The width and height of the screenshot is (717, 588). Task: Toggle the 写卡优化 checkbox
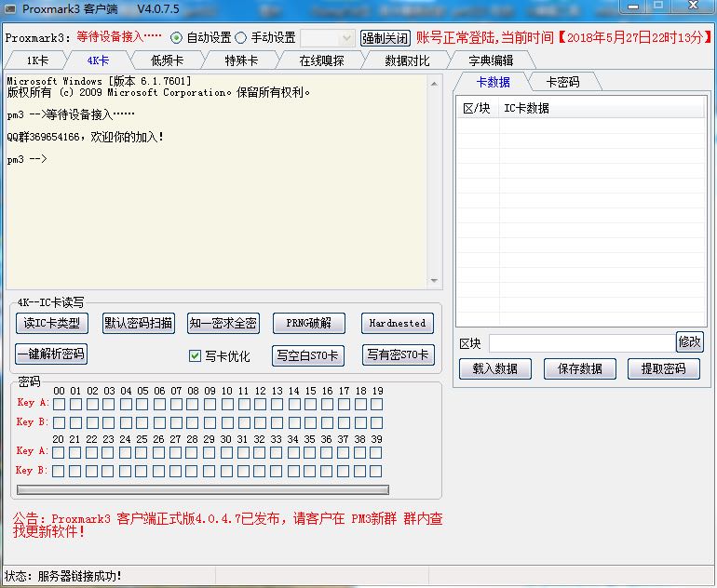point(195,356)
